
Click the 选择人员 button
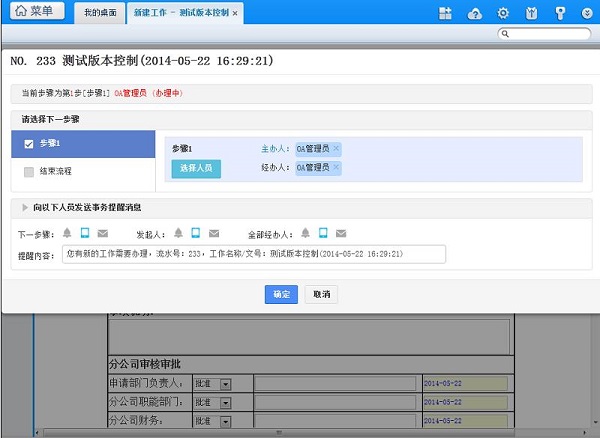[x=196, y=168]
